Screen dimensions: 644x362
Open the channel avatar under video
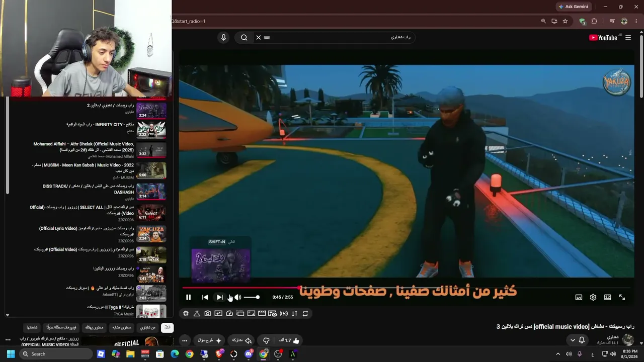628,340
